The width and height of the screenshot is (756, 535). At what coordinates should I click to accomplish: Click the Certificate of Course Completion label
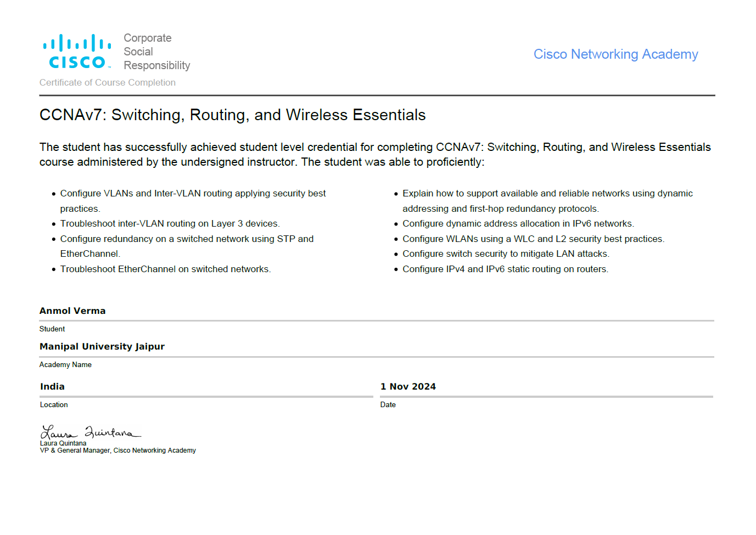click(x=108, y=82)
